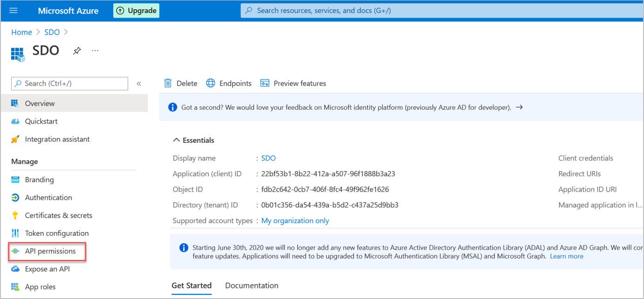Click the Redirect URIs label

[x=579, y=174]
